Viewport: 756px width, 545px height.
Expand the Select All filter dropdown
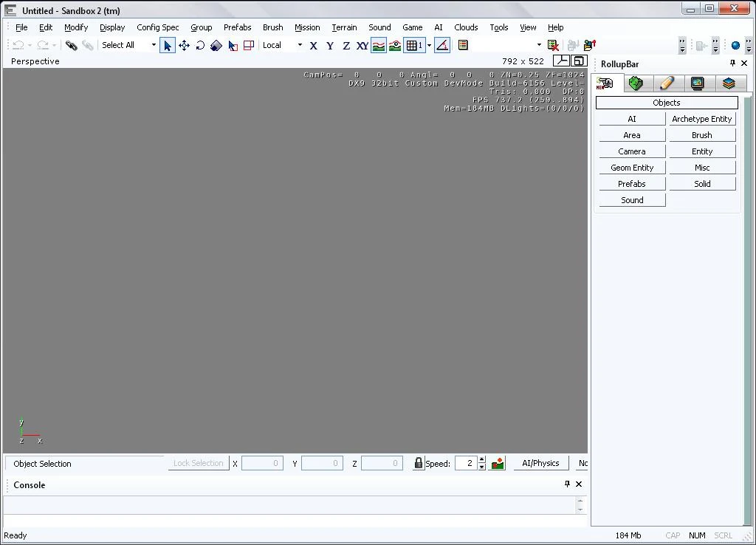click(x=154, y=45)
